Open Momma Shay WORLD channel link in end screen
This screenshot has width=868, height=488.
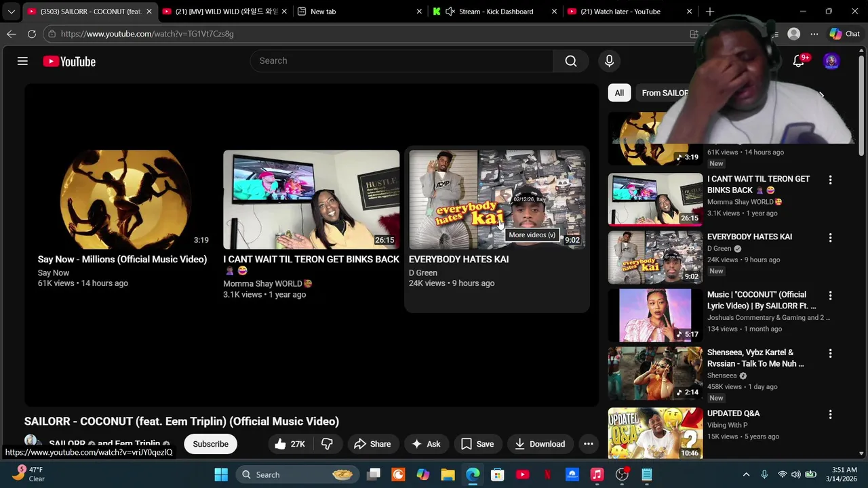pos(268,283)
